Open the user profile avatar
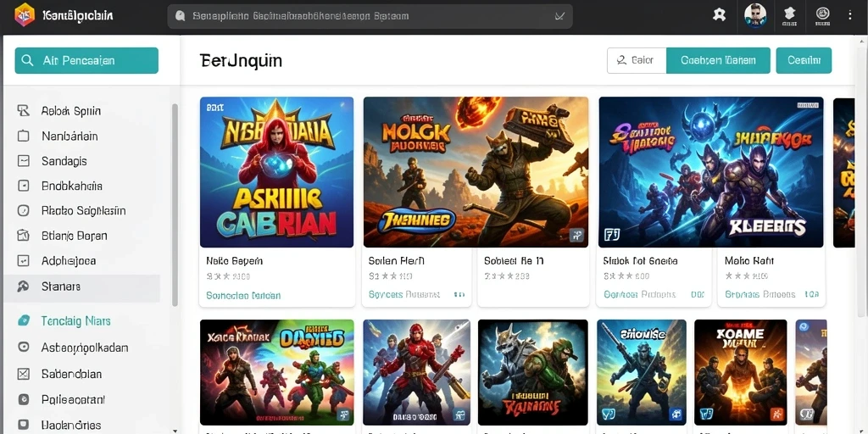The width and height of the screenshot is (868, 434). coord(755,15)
